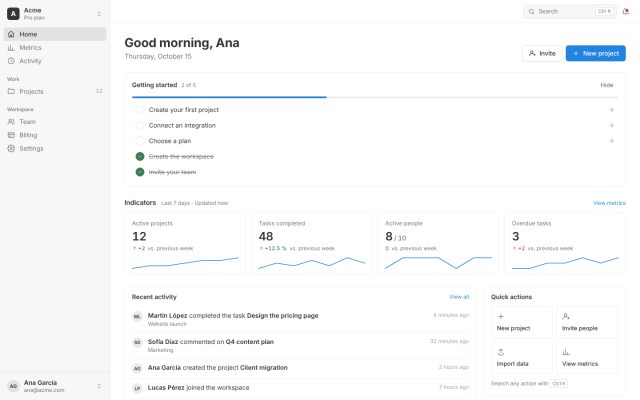Open notifications bell icon

coord(625,11)
